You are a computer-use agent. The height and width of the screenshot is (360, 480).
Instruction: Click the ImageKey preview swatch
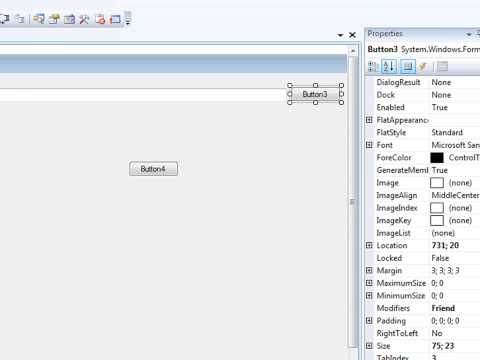437,220
